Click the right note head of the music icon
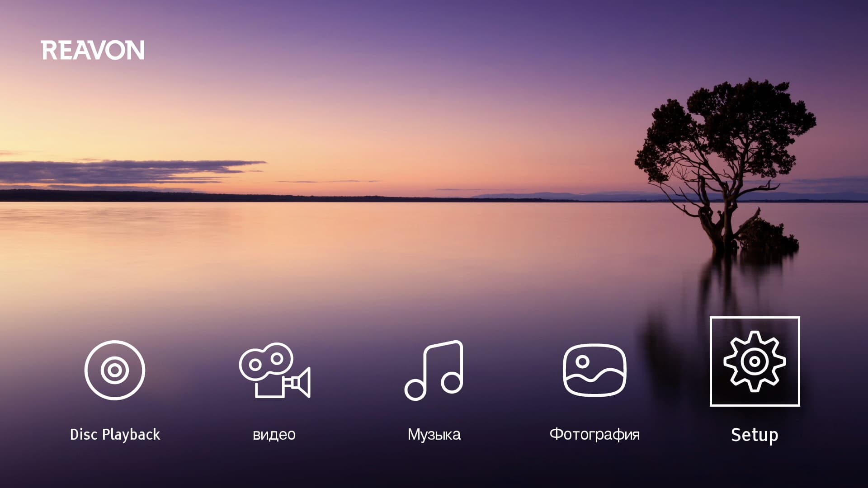This screenshot has height=488, width=868. click(x=451, y=383)
